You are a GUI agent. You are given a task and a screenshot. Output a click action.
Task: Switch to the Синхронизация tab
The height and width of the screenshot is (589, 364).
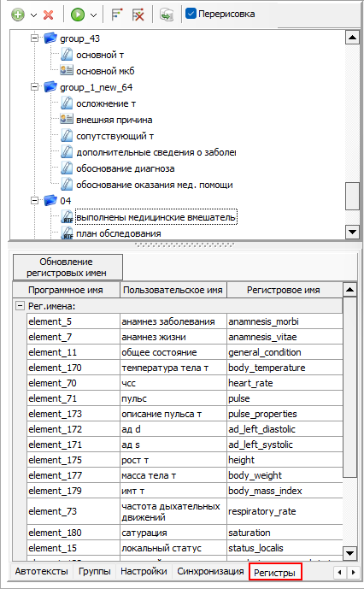(x=210, y=571)
